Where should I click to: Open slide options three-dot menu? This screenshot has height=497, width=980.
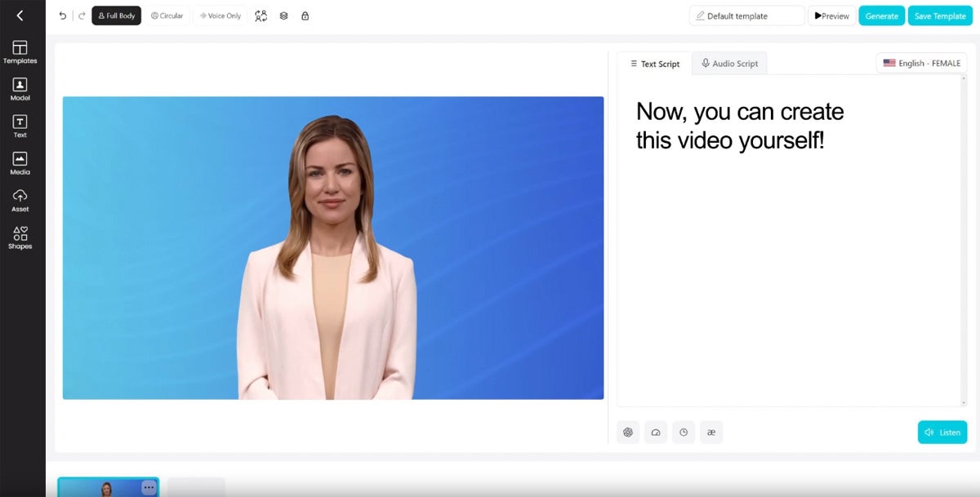click(148, 487)
